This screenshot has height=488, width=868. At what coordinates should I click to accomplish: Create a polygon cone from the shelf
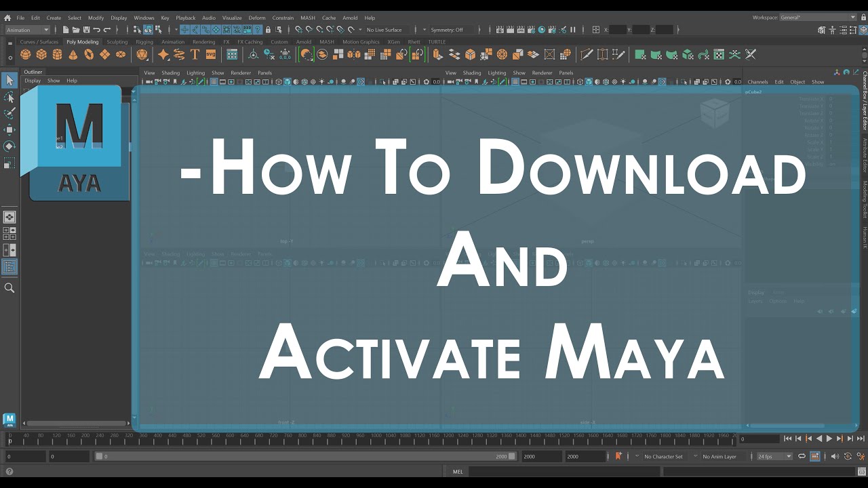click(x=73, y=55)
